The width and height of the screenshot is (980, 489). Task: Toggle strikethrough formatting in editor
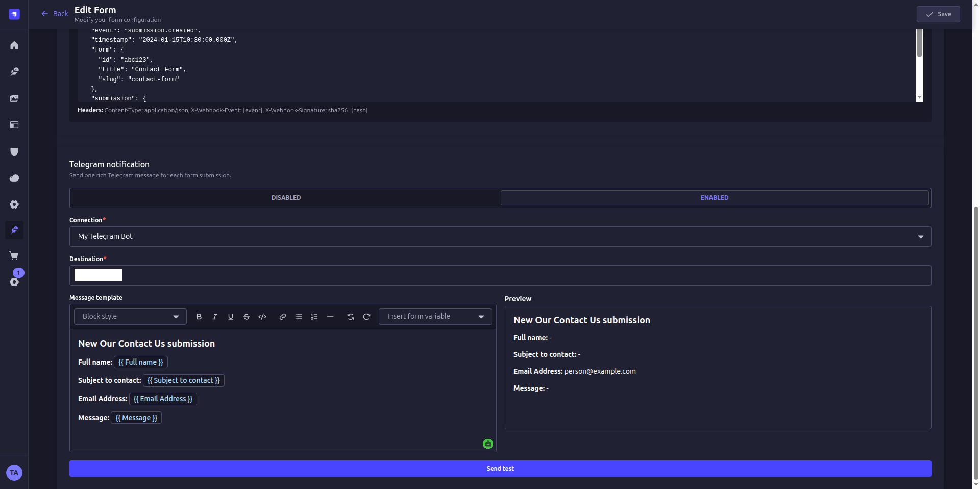[x=247, y=317]
